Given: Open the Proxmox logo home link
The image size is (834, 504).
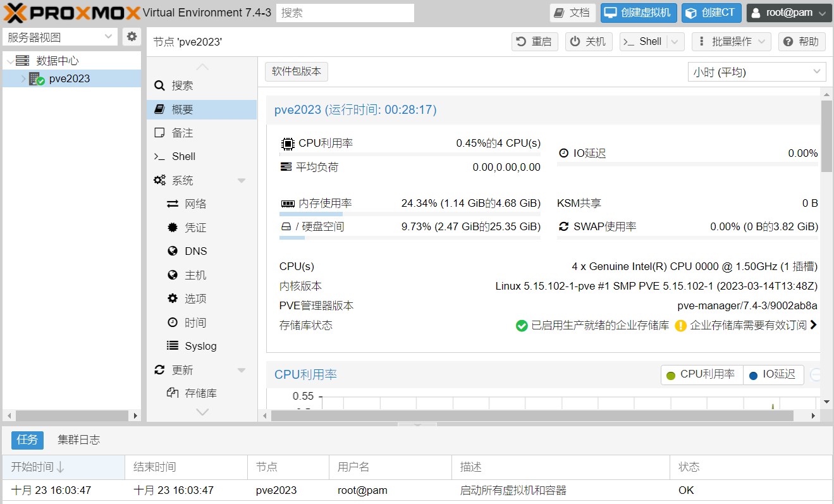Looking at the screenshot, I should [x=71, y=13].
